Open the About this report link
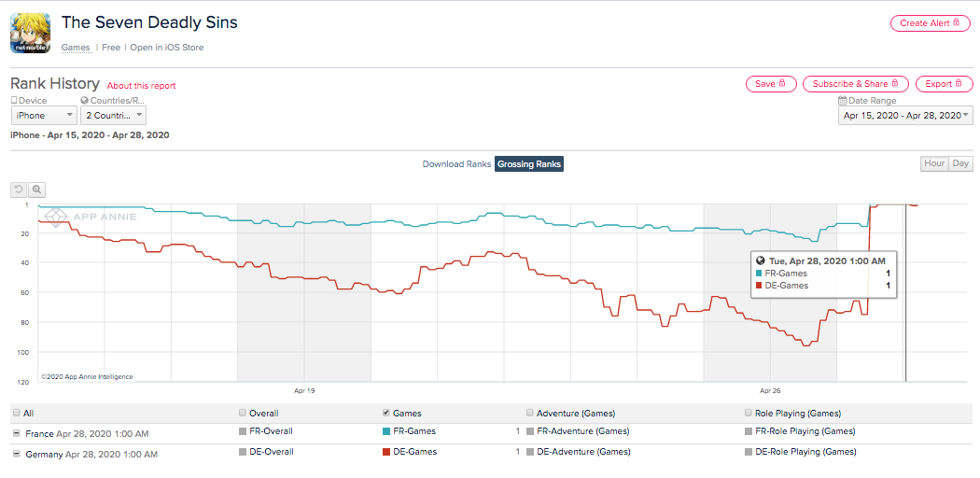 141,86
